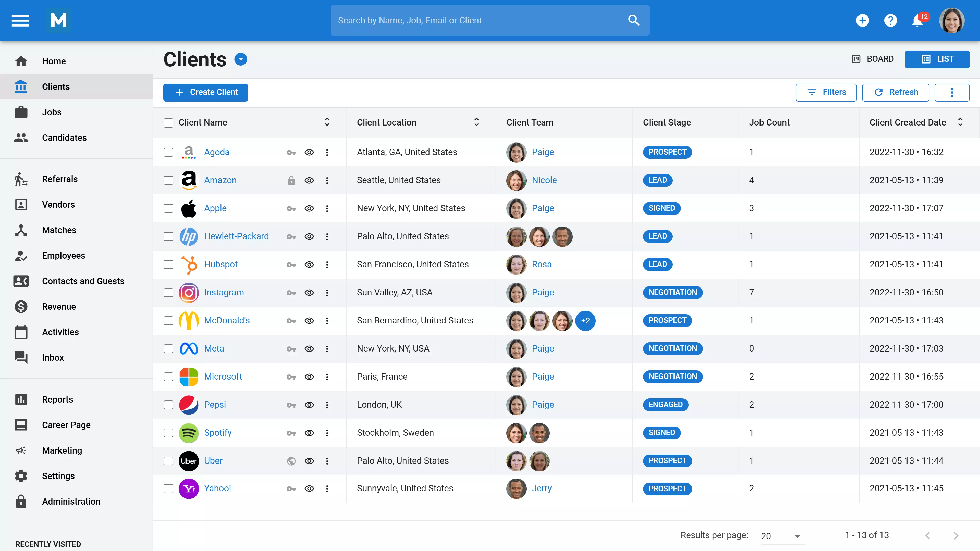Click the +2 team members badge
The width and height of the screenshot is (980, 551).
coord(585,321)
